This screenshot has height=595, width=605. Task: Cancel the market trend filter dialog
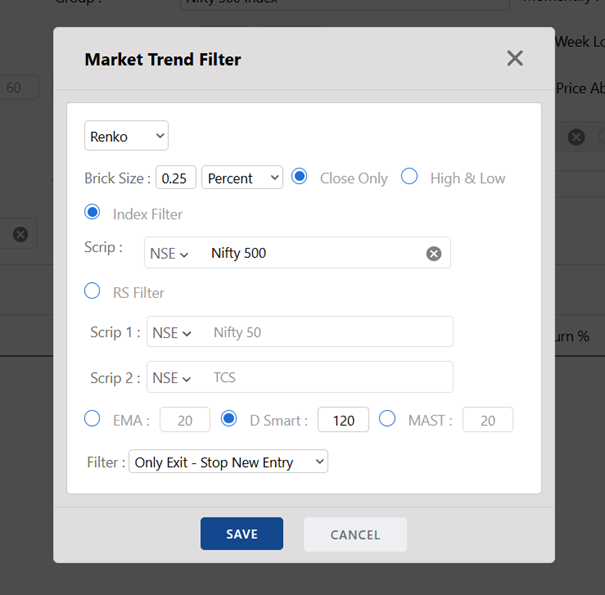[x=355, y=534]
